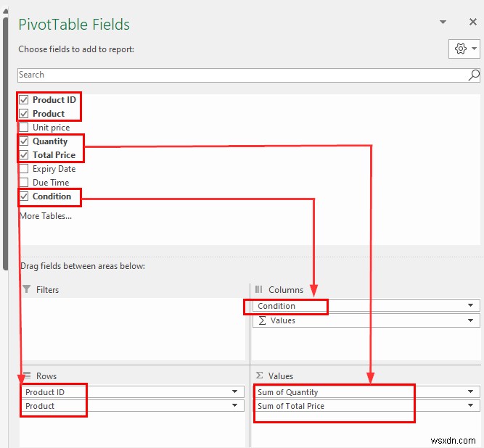484x448 pixels.
Task: Uncheck the Quantity field checkbox
Action: [x=24, y=141]
